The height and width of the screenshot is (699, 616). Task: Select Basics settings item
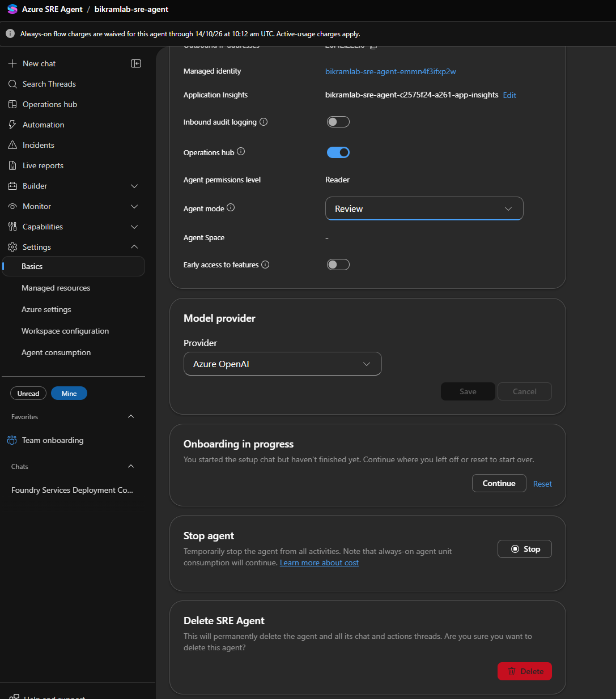click(x=74, y=266)
